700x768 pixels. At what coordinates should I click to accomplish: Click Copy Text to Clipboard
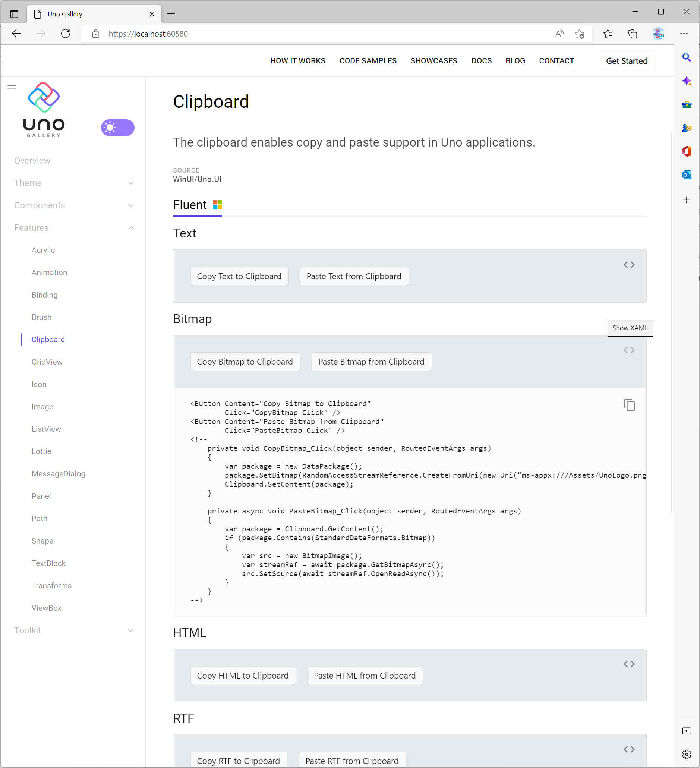point(240,276)
